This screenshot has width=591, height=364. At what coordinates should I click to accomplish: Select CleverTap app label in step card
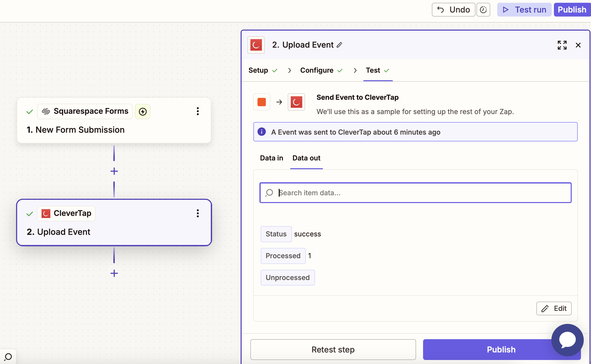[66, 213]
